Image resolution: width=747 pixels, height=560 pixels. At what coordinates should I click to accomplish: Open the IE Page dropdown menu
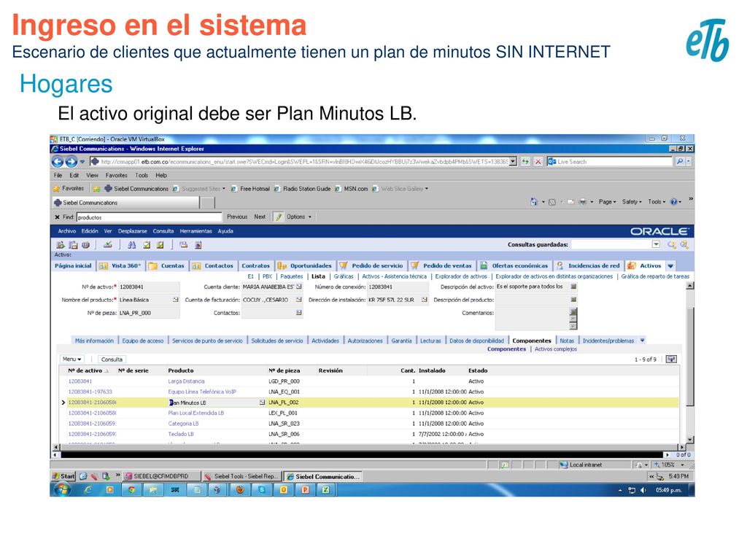[x=608, y=202]
